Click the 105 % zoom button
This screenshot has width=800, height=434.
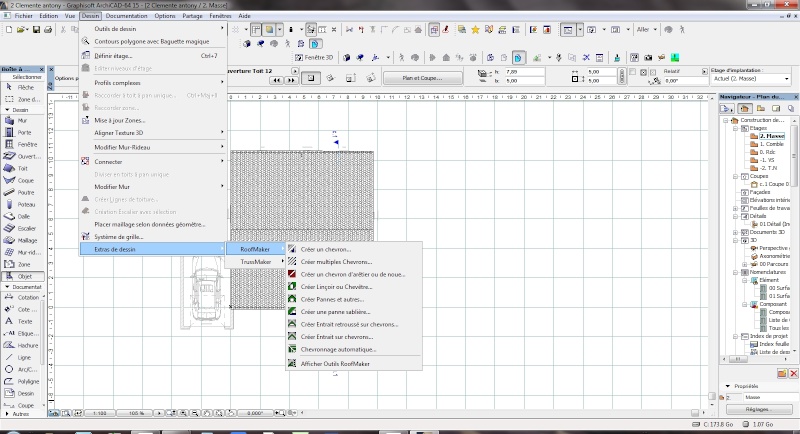coord(136,413)
